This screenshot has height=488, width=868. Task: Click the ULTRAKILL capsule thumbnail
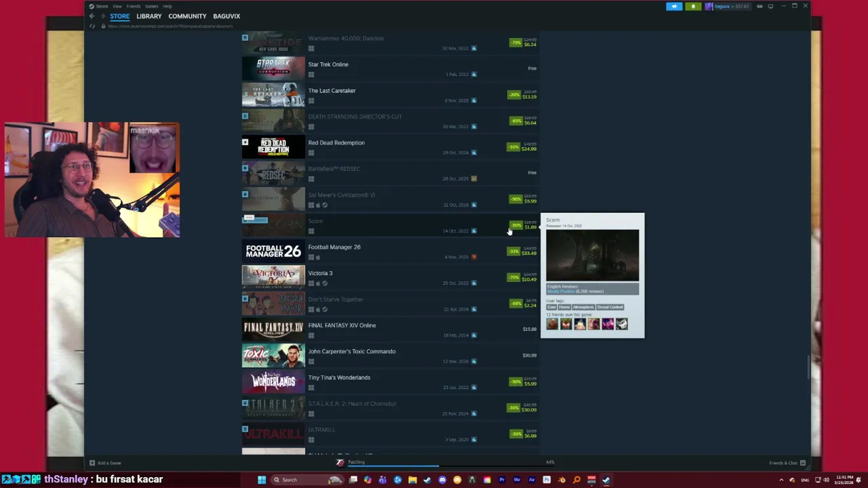pyautogui.click(x=273, y=434)
